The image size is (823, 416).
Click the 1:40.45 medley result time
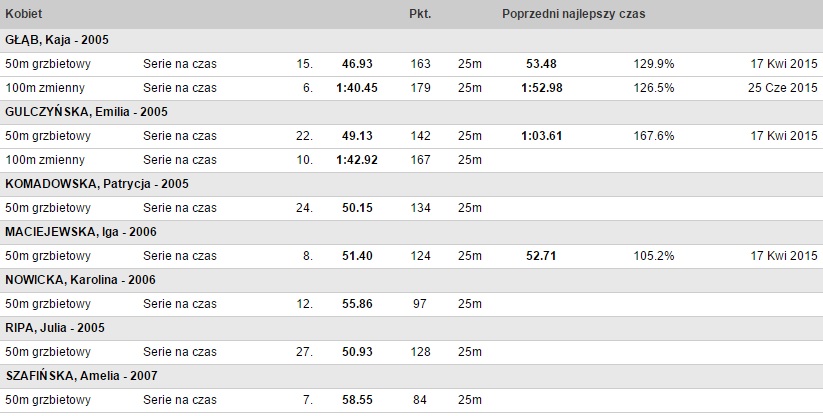[357, 88]
